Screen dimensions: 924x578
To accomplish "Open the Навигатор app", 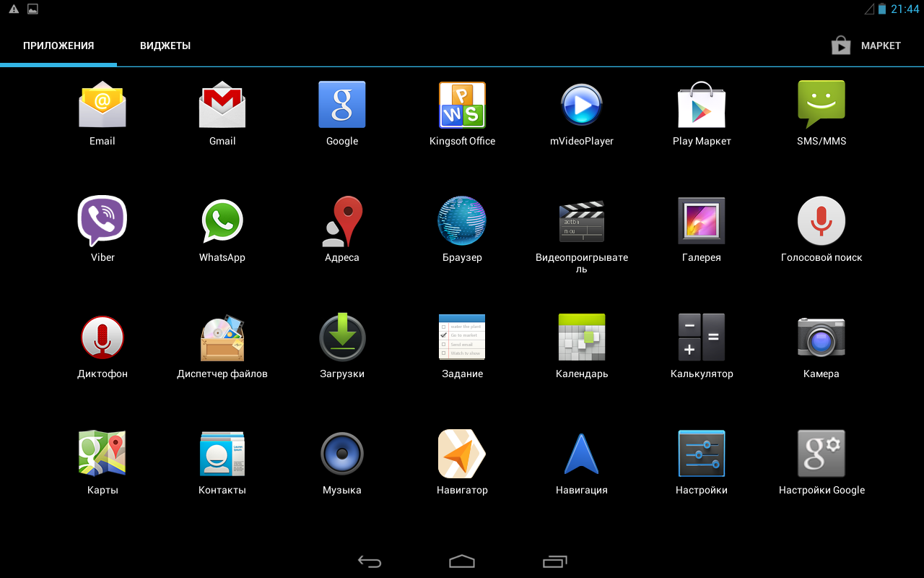I will tap(462, 454).
